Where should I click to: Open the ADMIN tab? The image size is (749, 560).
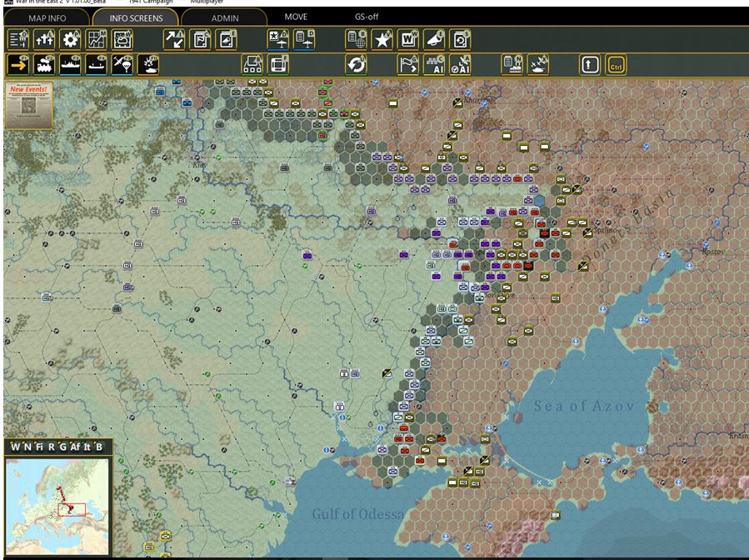224,18
